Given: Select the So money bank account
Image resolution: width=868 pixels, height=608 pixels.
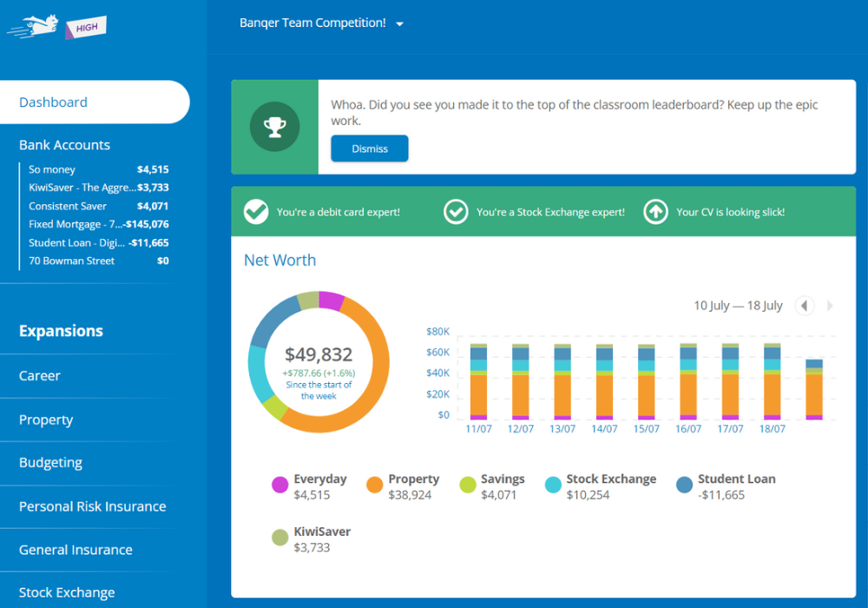Looking at the screenshot, I should 51,169.
